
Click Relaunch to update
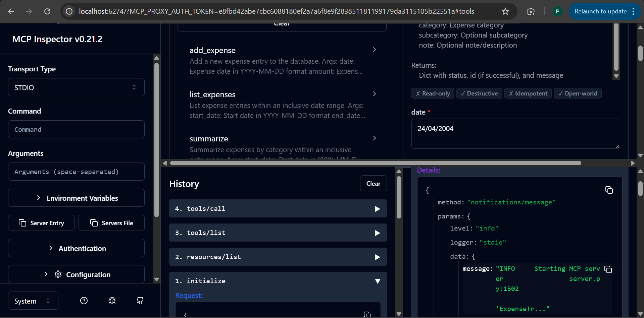pyautogui.click(x=600, y=11)
